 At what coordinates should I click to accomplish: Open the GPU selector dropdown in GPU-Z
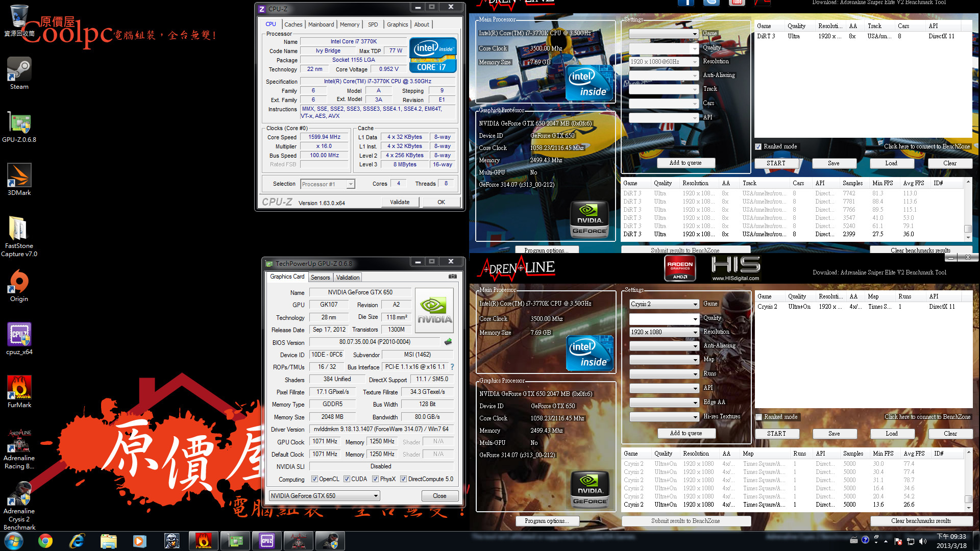(x=325, y=496)
